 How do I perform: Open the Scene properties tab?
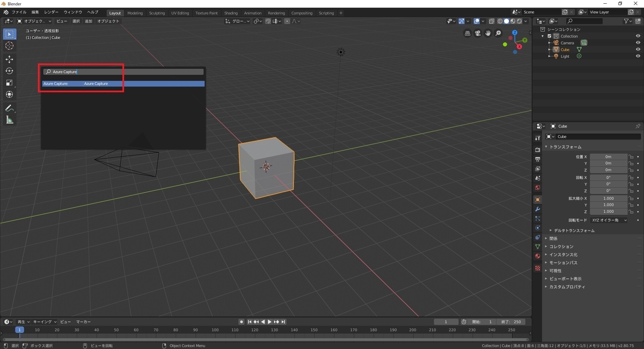coord(537,178)
